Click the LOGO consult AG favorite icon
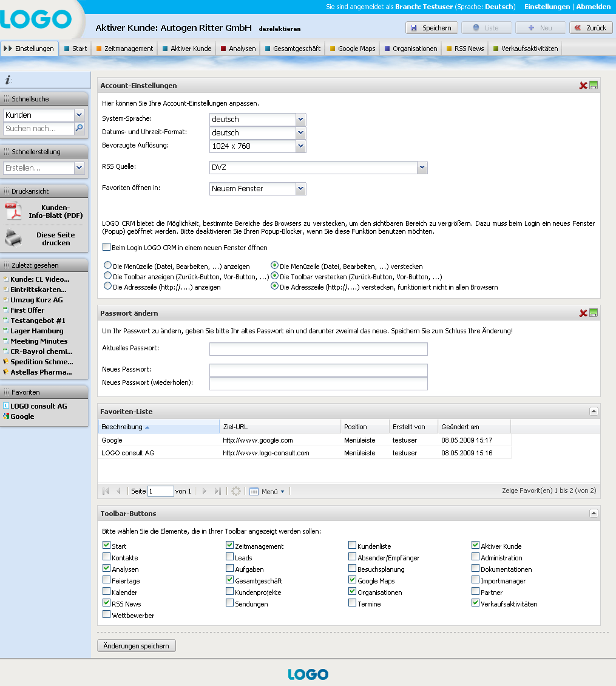Screen dimensions: 616x686 pyautogui.click(x=5, y=406)
